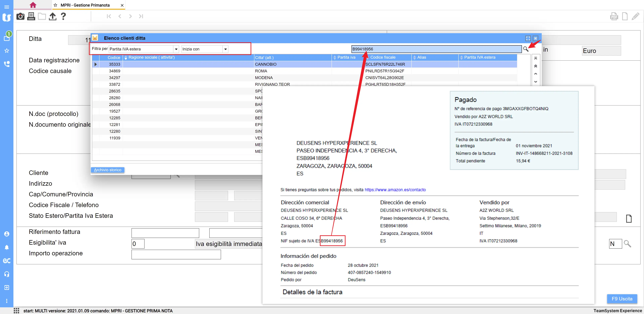Click the Archivio storico button
This screenshot has width=644, height=314.
click(x=108, y=170)
